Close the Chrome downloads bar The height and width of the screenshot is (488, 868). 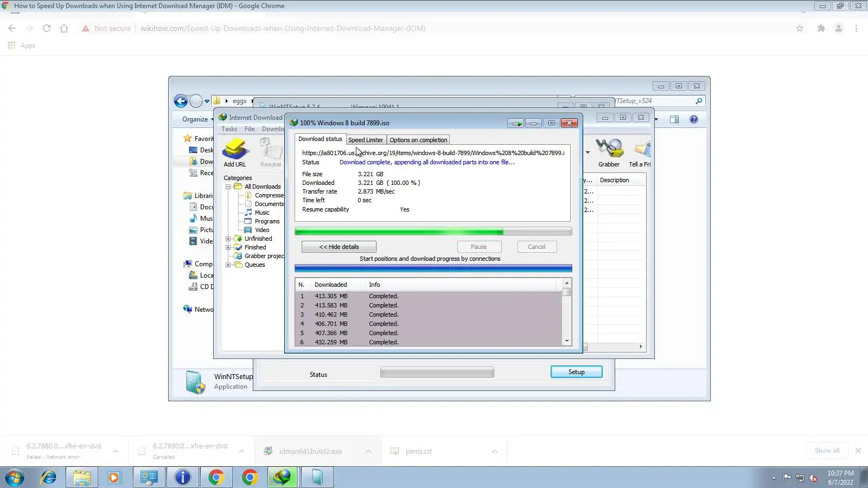click(858, 451)
